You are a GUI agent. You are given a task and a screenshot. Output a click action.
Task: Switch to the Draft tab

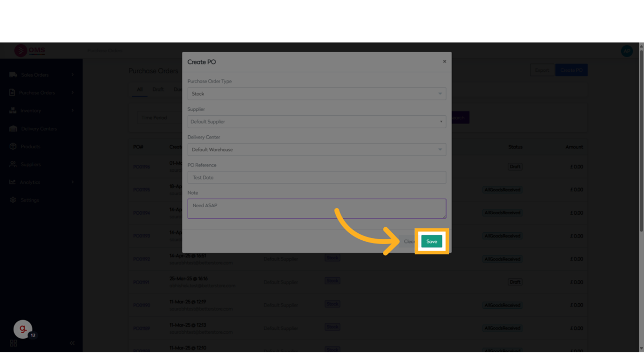tap(158, 90)
